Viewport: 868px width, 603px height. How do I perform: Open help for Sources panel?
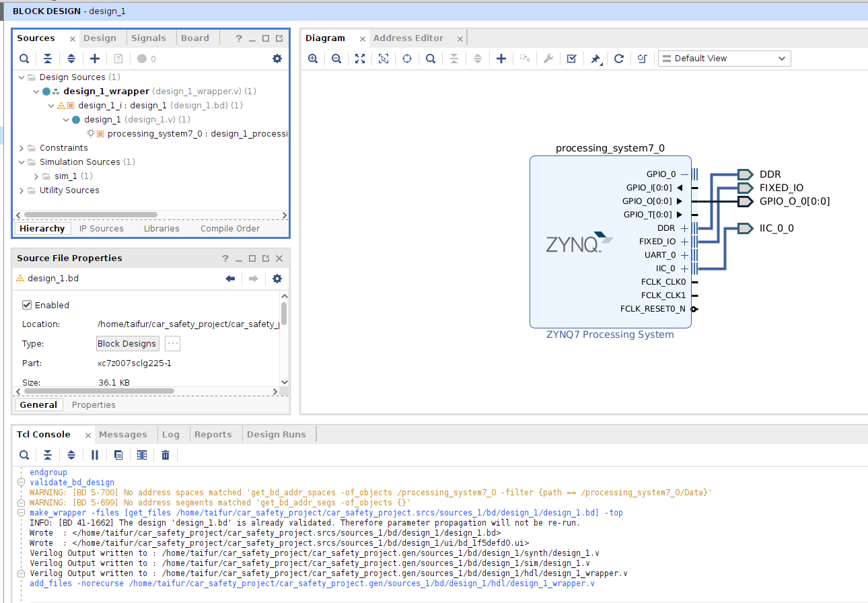click(238, 38)
